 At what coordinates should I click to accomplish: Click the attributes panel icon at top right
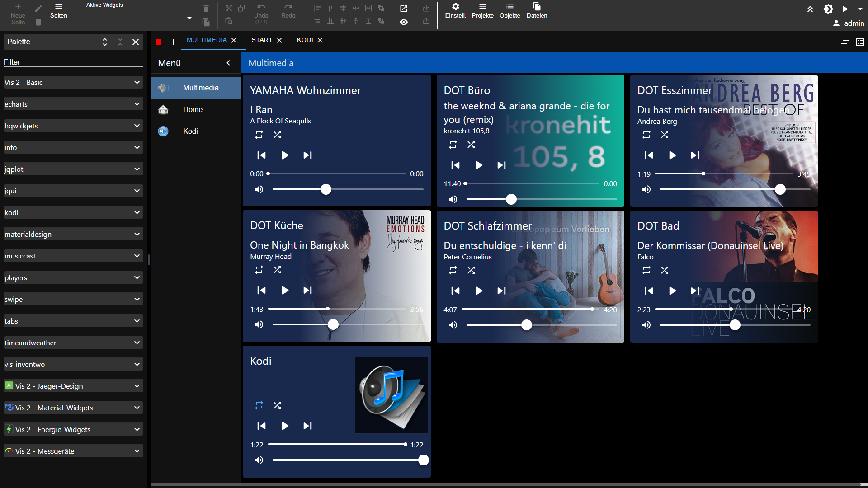click(860, 42)
